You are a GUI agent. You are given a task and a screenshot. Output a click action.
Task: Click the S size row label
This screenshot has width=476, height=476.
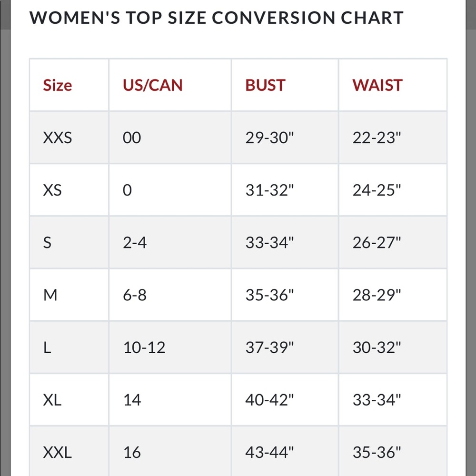pyautogui.click(x=47, y=243)
